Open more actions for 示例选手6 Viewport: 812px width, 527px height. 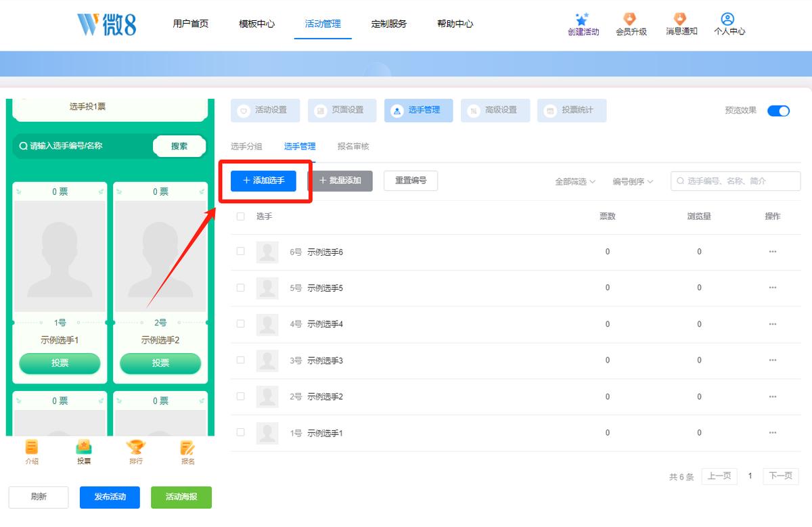pos(773,252)
